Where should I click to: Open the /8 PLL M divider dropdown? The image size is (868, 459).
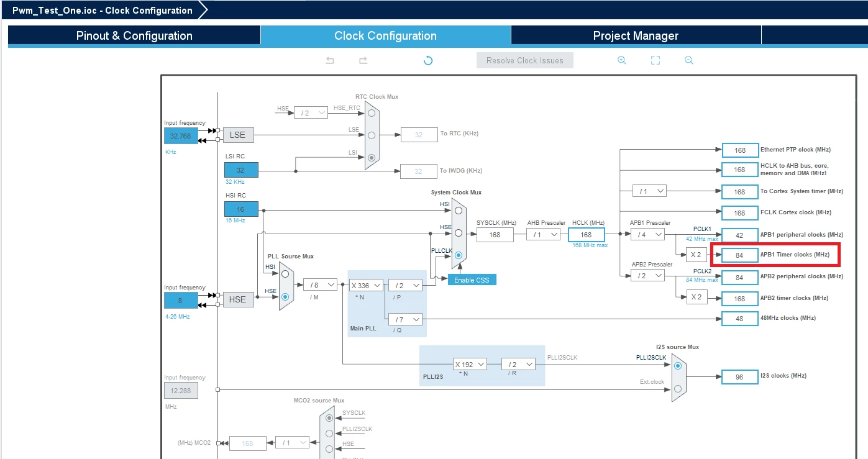click(320, 285)
